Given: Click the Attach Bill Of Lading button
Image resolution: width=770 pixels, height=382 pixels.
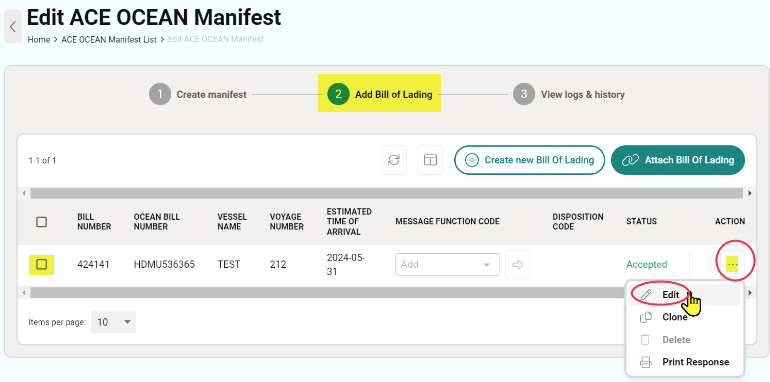Looking at the screenshot, I should 678,160.
